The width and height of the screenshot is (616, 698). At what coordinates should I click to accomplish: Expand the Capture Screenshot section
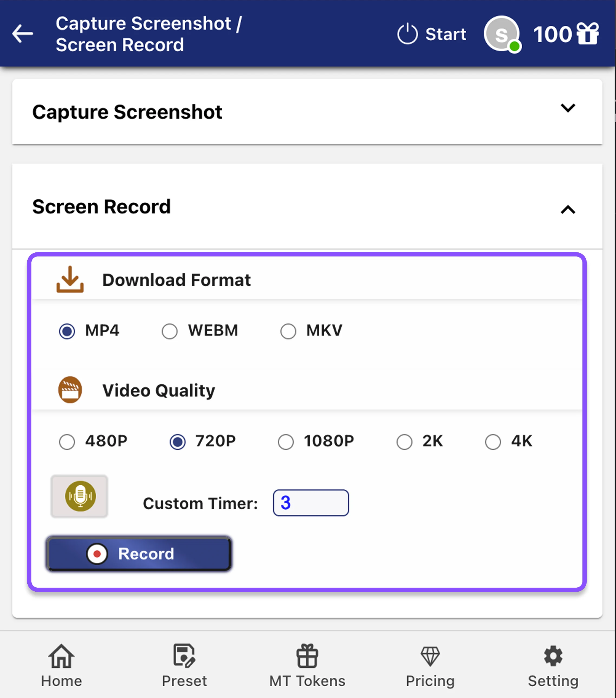pos(568,108)
